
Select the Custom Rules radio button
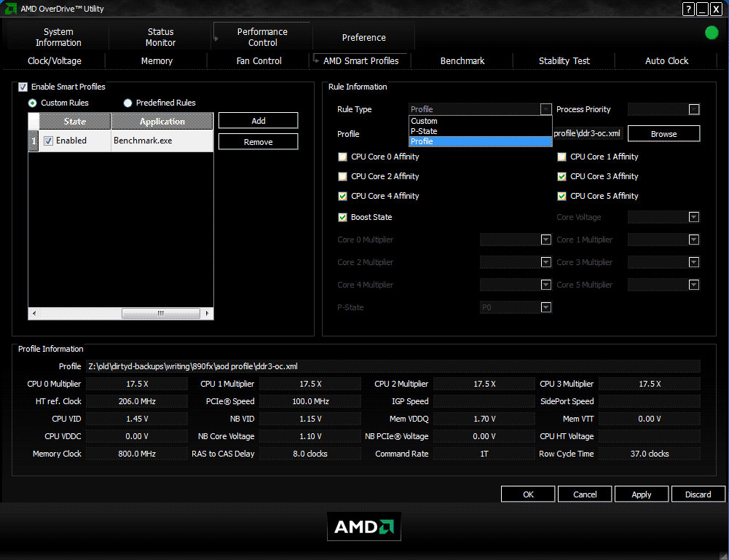pyautogui.click(x=33, y=103)
